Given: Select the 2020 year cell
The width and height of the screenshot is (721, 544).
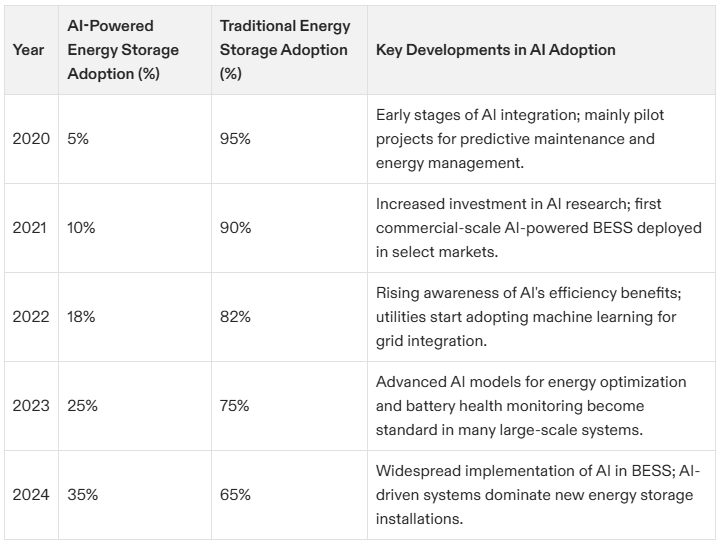Looking at the screenshot, I should click(x=30, y=139).
